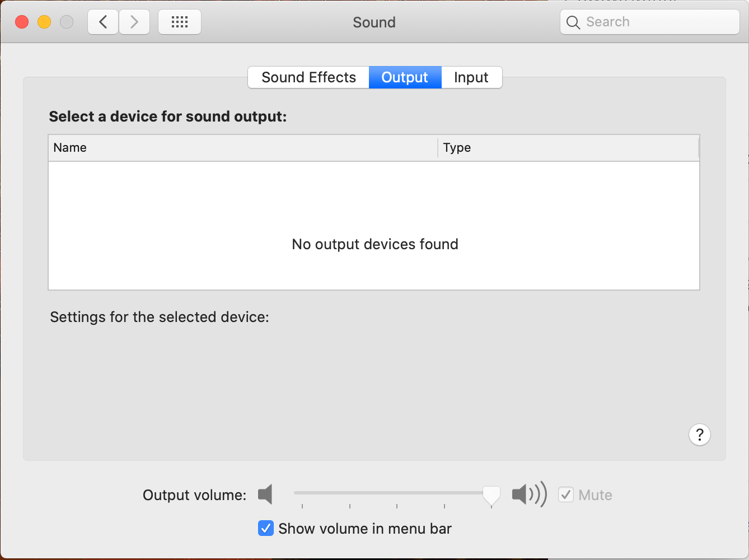
Task: Click the high volume speaker icon
Action: coord(528,494)
